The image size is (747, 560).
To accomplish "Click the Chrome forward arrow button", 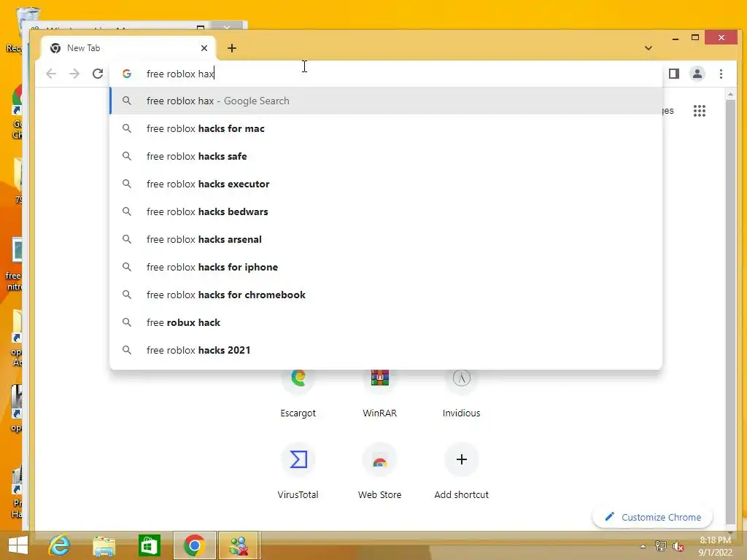I will [74, 74].
